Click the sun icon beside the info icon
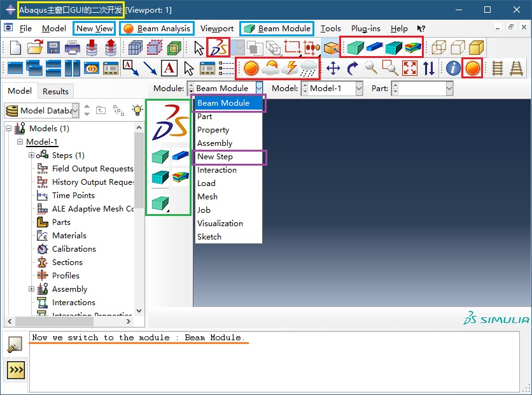 pyautogui.click(x=472, y=68)
